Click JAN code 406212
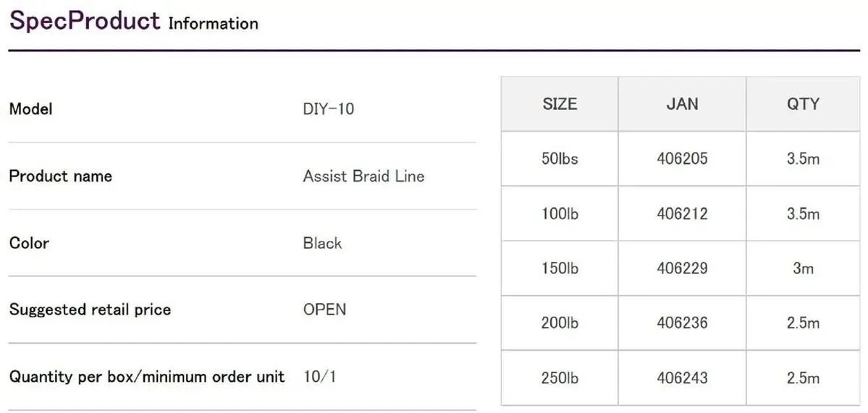The width and height of the screenshot is (868, 413). tap(682, 214)
